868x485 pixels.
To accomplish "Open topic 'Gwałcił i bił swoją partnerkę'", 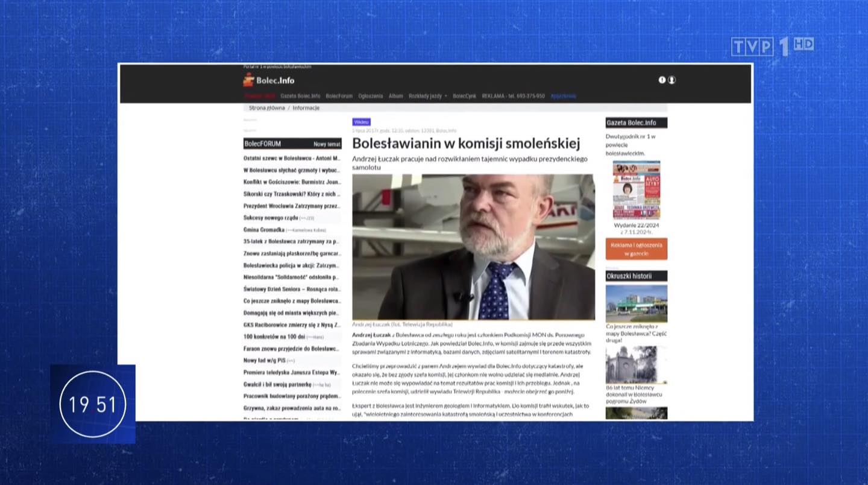I will pos(277,384).
